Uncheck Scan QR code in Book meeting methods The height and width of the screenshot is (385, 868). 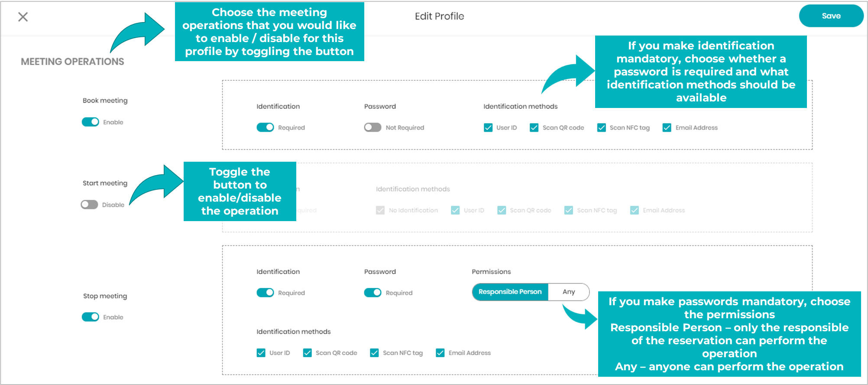point(534,127)
